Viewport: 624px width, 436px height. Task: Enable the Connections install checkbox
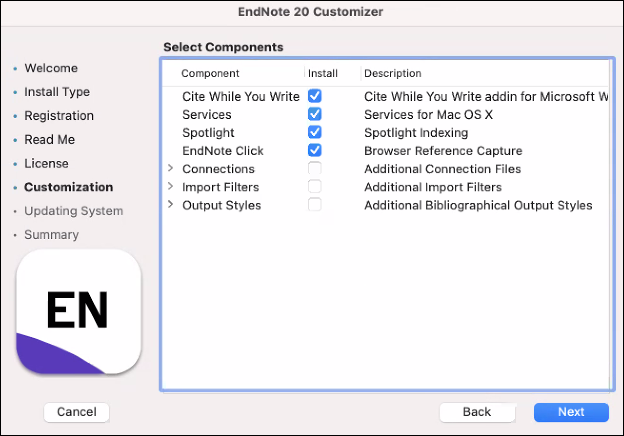[x=314, y=169]
